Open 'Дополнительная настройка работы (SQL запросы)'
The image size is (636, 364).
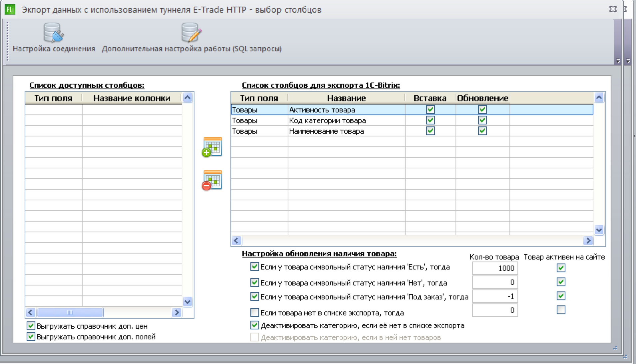[x=191, y=38]
